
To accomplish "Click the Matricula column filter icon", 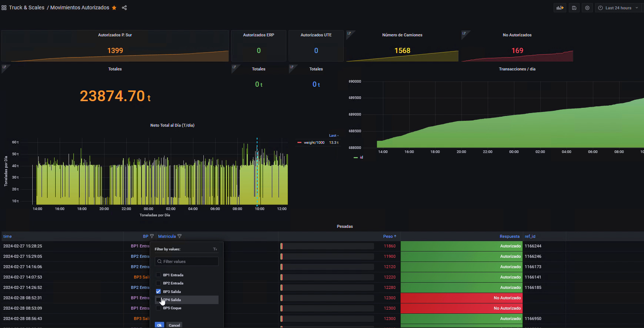I will tap(180, 236).
